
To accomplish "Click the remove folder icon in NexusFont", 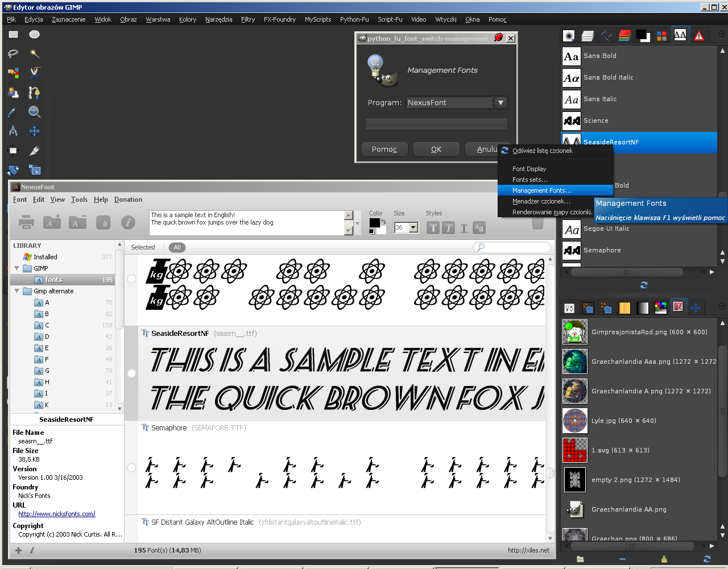I will click(77, 223).
